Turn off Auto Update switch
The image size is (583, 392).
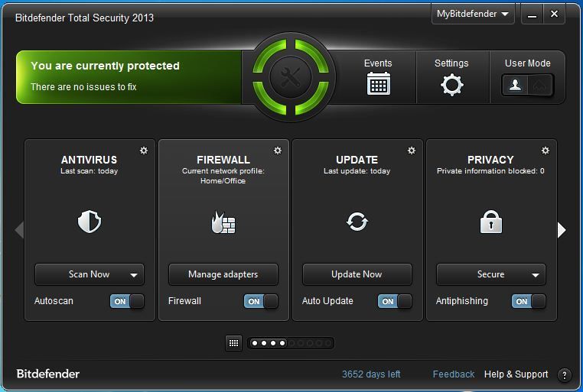(395, 301)
